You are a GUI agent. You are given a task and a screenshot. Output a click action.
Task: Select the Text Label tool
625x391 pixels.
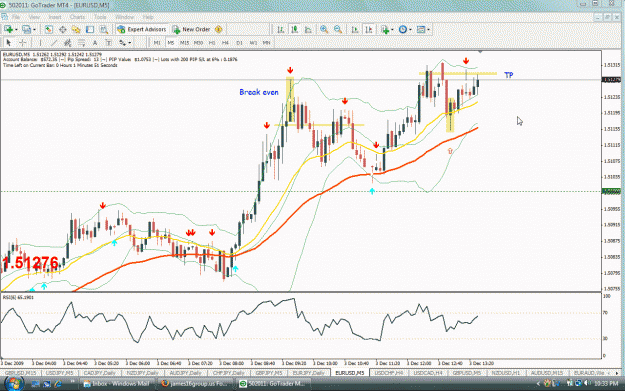coord(108,43)
